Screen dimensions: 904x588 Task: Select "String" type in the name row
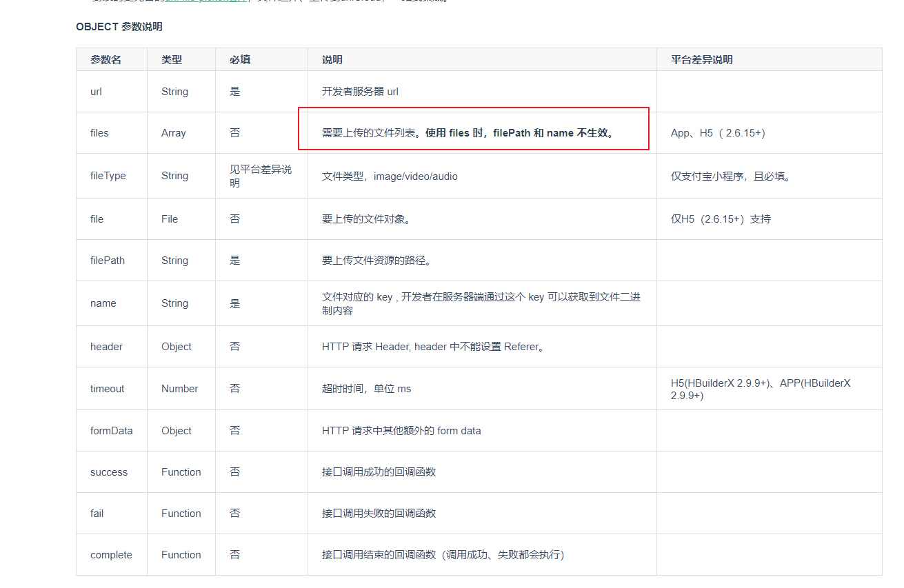(x=174, y=303)
